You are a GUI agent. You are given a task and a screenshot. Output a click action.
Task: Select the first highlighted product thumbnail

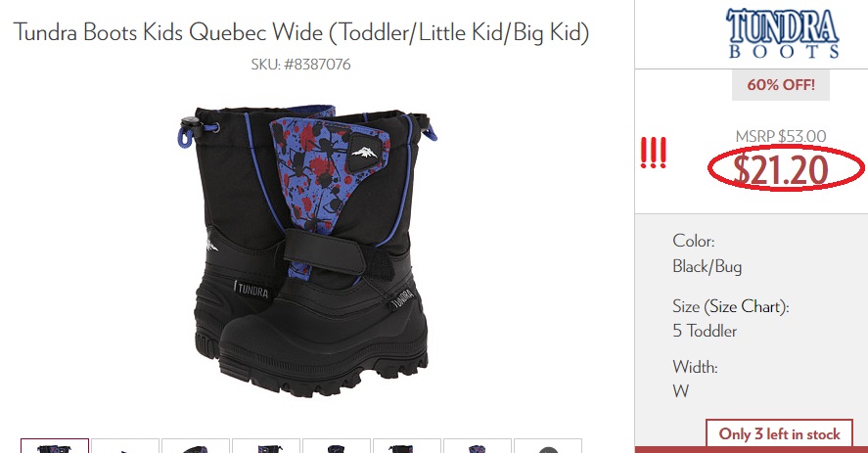click(x=55, y=446)
